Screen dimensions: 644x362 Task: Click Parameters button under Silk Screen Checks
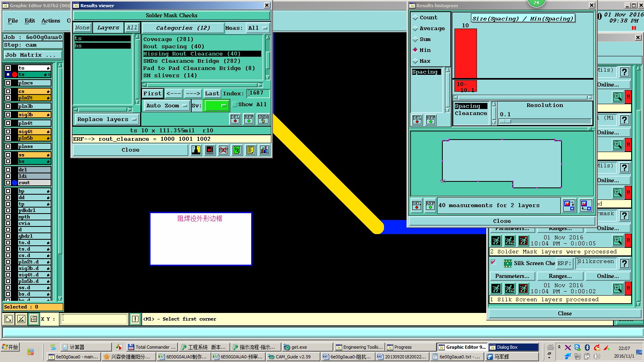click(x=512, y=276)
